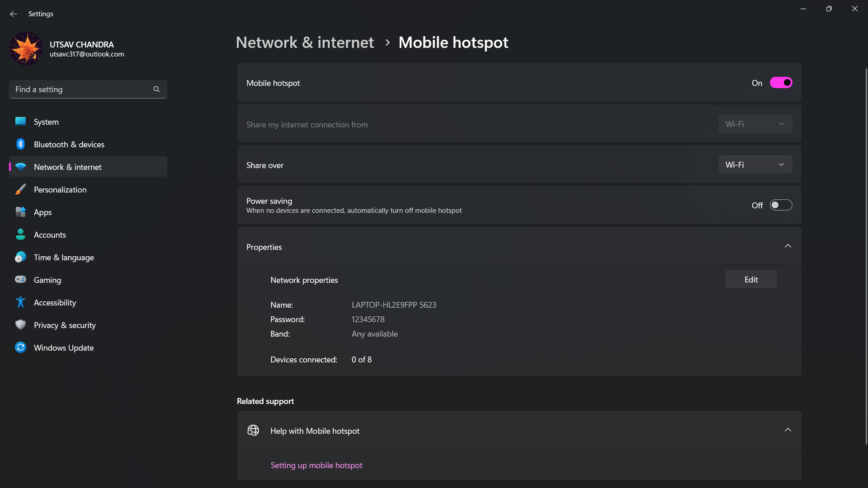868x488 pixels.
Task: Open the System settings page
Action: pos(46,122)
